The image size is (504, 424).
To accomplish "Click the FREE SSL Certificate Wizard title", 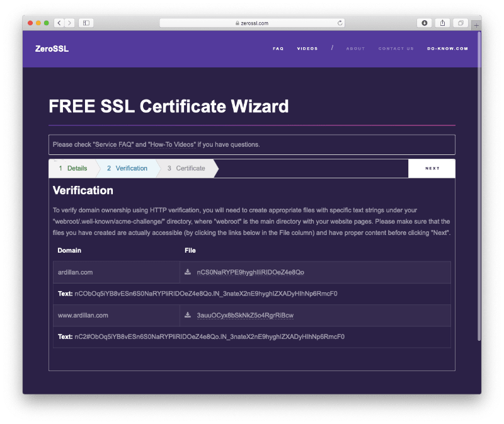I will (168, 106).
